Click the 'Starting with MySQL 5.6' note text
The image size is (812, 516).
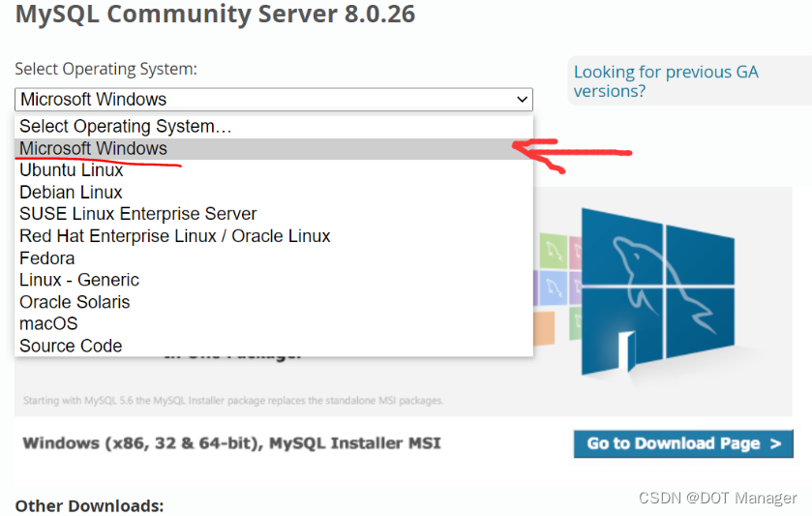pos(233,401)
